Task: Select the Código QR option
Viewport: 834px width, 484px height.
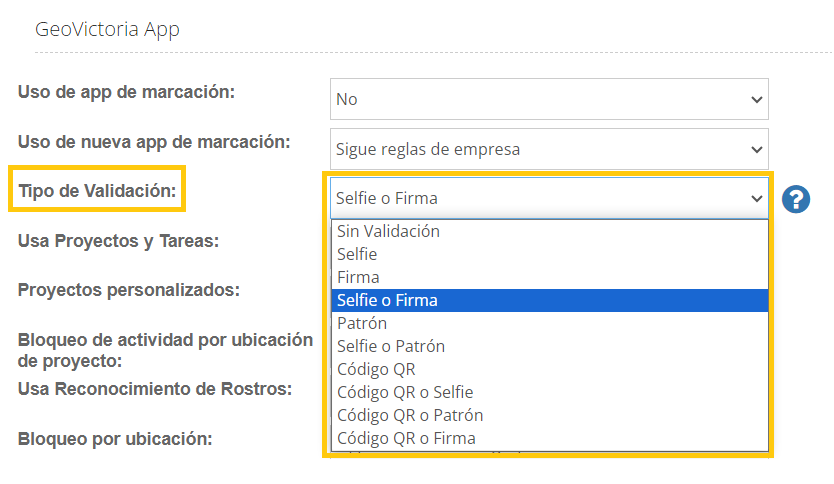Action: point(370,369)
